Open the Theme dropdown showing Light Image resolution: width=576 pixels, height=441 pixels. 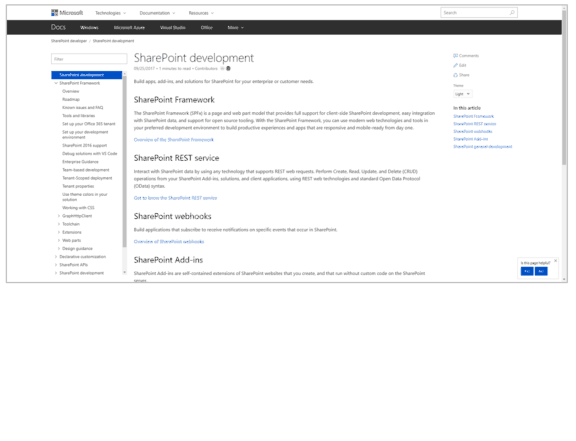pos(463,94)
